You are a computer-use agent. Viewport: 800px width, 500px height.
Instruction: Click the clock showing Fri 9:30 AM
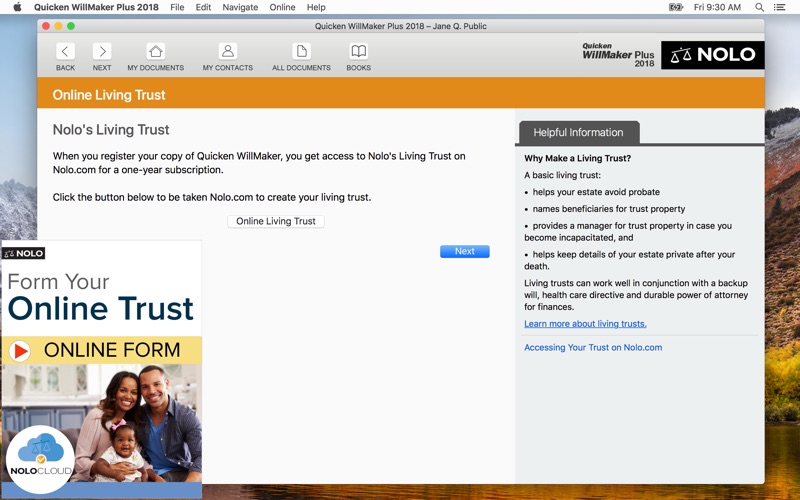coord(717,7)
